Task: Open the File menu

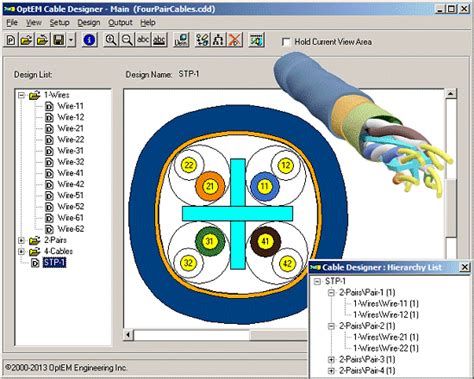Action: (x=12, y=23)
